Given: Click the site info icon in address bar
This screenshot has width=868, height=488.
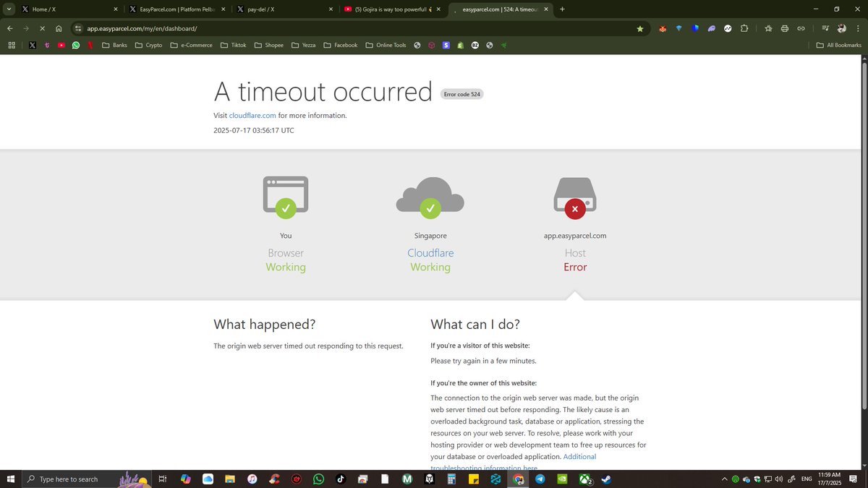Looking at the screenshot, I should (78, 28).
